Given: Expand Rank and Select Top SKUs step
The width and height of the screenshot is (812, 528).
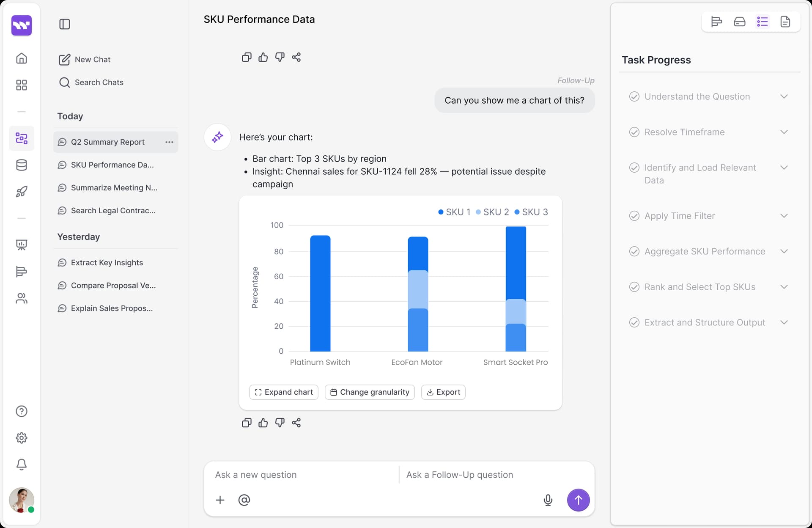Looking at the screenshot, I should click(784, 287).
